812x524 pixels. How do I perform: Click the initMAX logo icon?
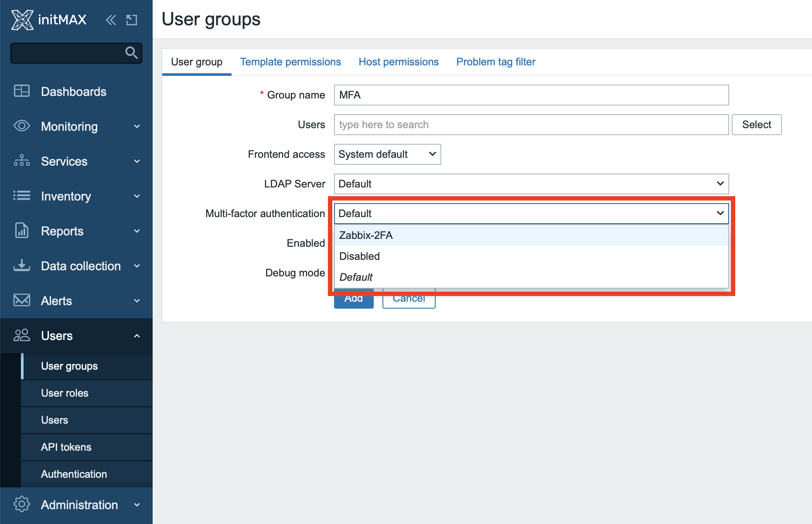coord(22,20)
